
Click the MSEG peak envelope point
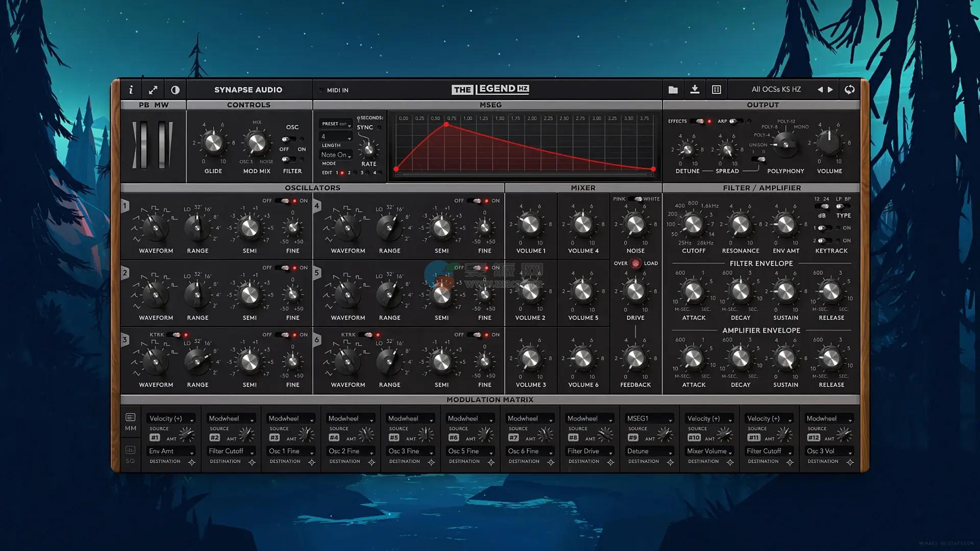tap(446, 124)
